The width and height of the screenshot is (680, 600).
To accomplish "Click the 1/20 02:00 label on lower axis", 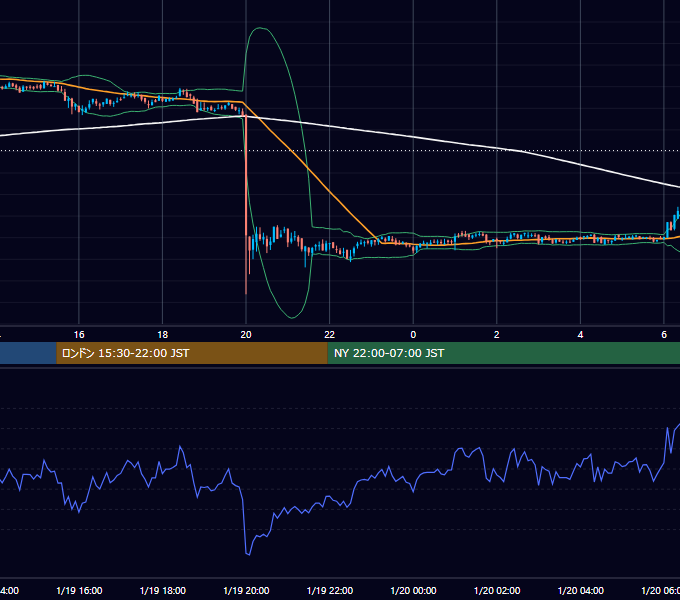I will [x=497, y=590].
